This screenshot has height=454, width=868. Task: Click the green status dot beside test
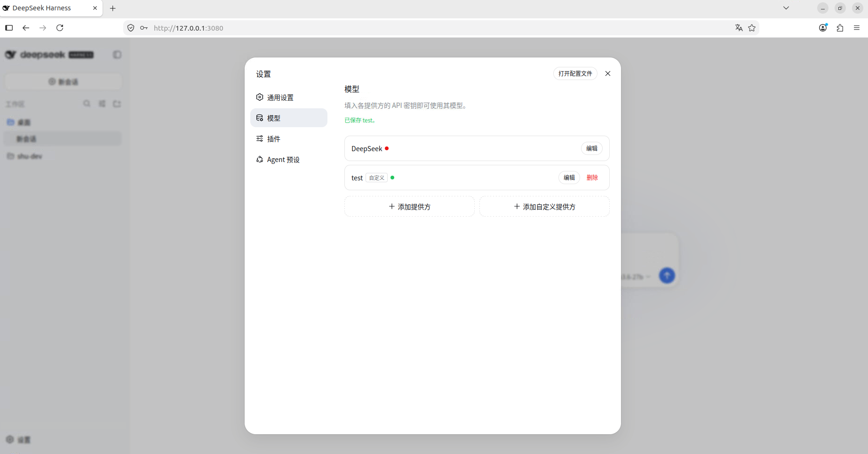[x=392, y=178]
